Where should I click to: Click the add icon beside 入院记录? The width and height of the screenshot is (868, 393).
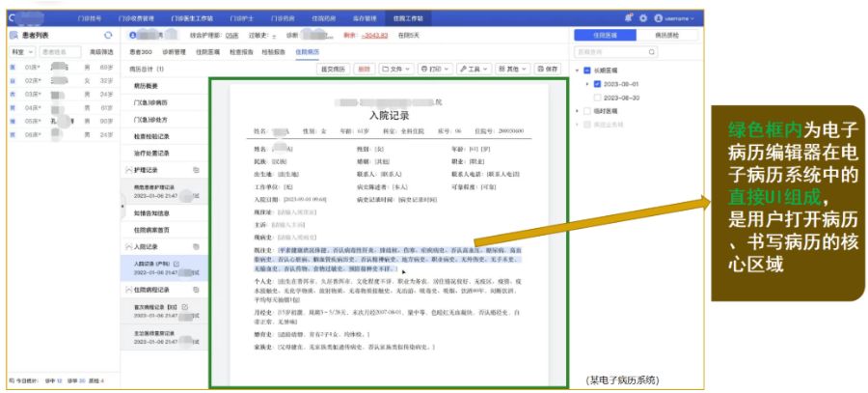coord(196,246)
